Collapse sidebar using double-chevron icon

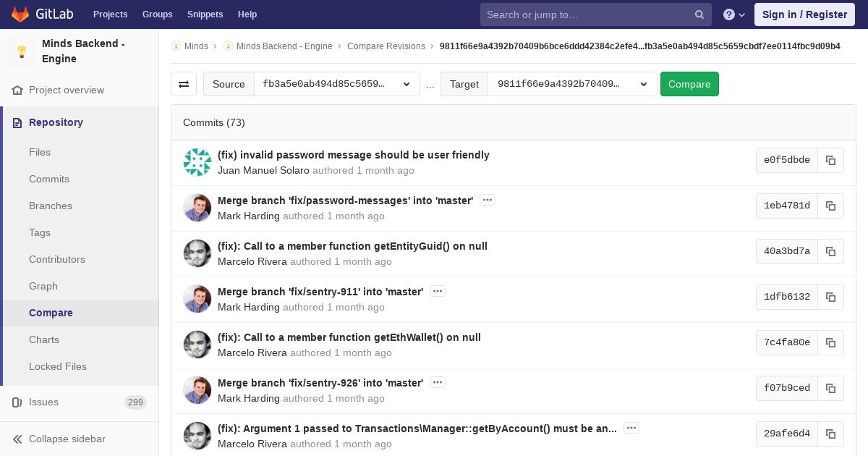(x=18, y=439)
